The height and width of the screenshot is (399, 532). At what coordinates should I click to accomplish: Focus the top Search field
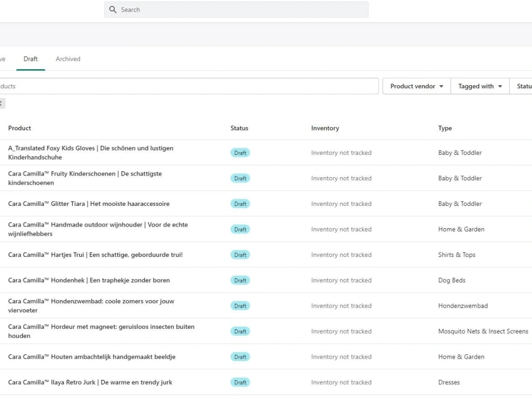(x=236, y=10)
